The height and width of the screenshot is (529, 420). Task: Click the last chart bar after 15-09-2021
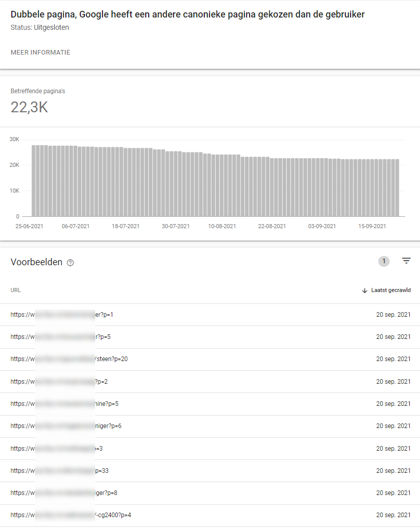(x=397, y=188)
